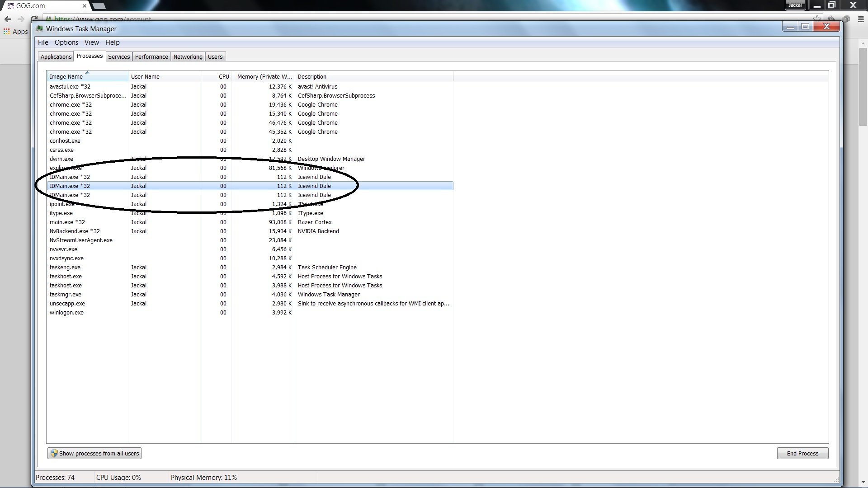868x488 pixels.
Task: Click the Physical Memory: 11% status entry
Action: (x=204, y=478)
